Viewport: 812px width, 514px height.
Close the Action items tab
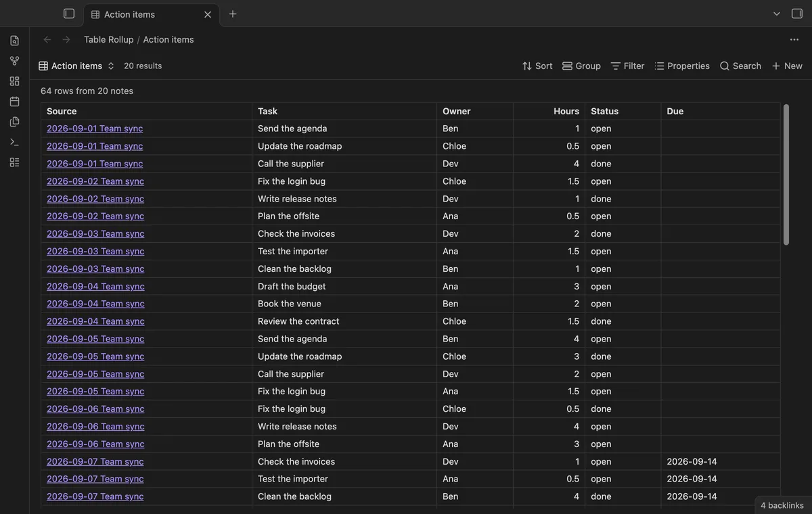(208, 14)
